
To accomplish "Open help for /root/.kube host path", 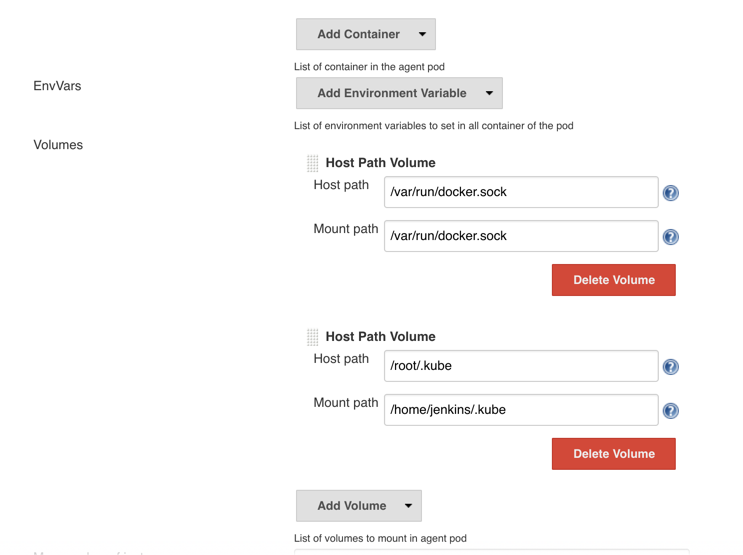I will [x=671, y=367].
